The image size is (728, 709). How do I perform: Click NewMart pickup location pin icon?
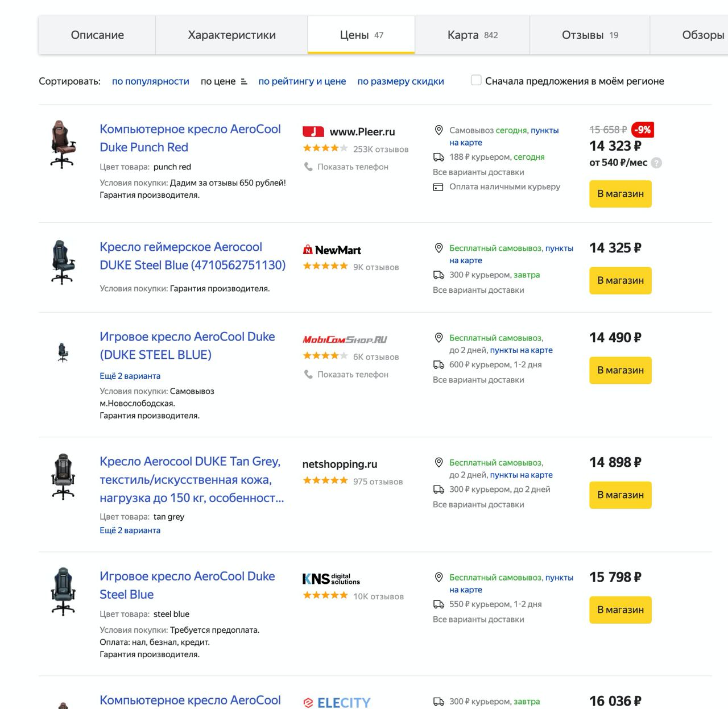click(439, 248)
